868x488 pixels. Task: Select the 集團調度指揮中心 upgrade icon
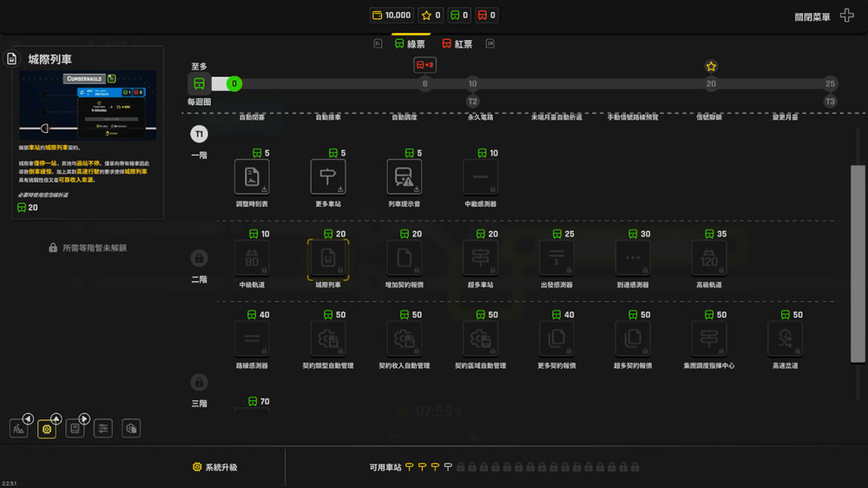pos(709,339)
